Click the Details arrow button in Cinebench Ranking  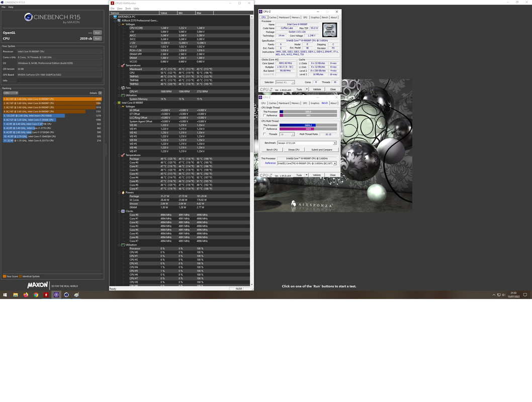(x=100, y=93)
